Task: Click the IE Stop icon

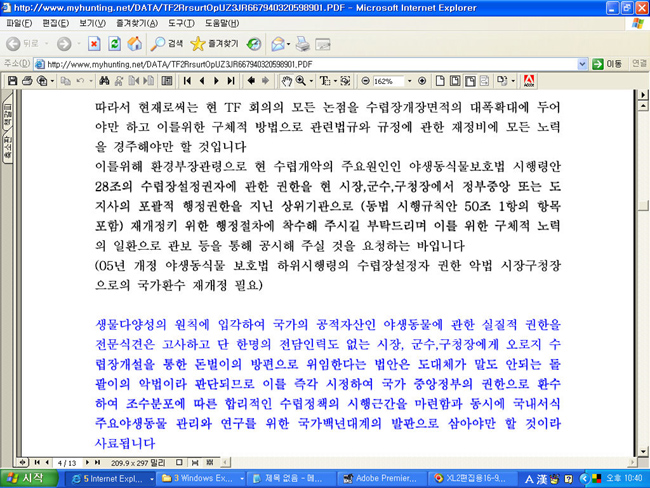Action: [x=94, y=43]
